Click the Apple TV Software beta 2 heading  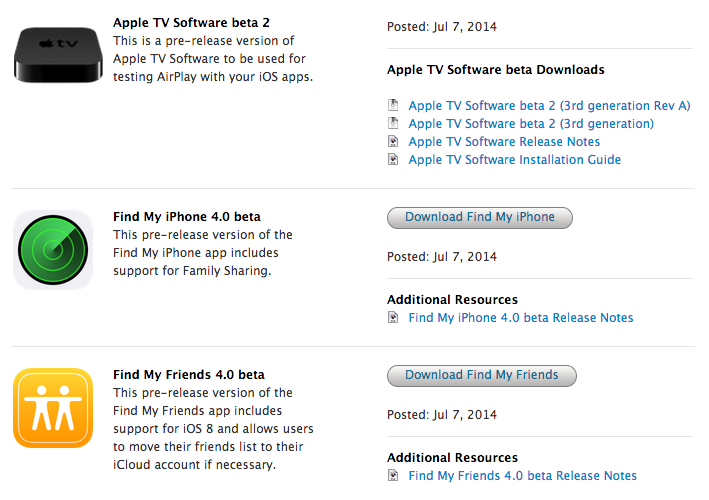point(192,22)
